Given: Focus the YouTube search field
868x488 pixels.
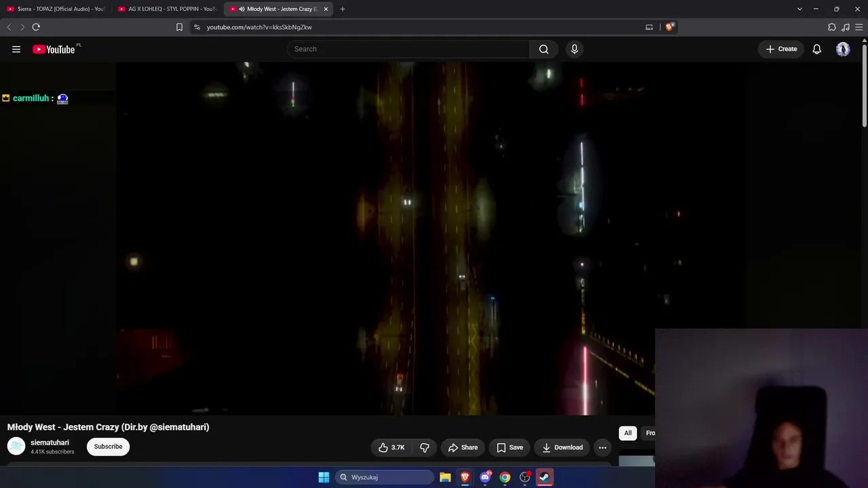Looking at the screenshot, I should pyautogui.click(x=408, y=49).
